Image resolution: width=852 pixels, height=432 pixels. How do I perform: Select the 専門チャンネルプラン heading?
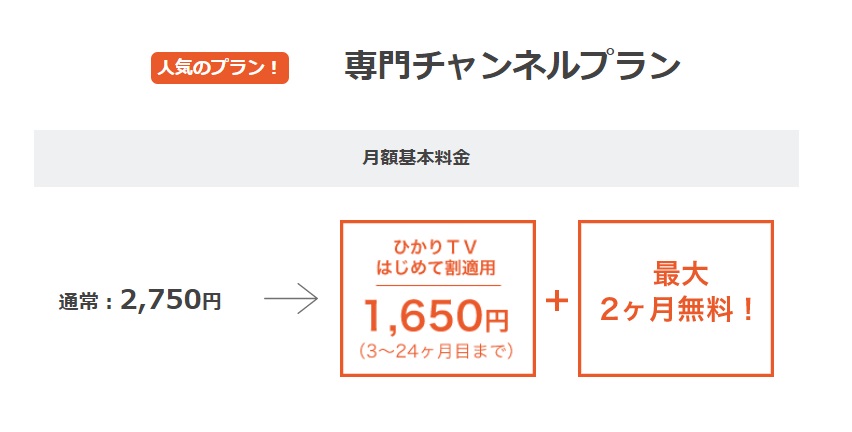(512, 66)
